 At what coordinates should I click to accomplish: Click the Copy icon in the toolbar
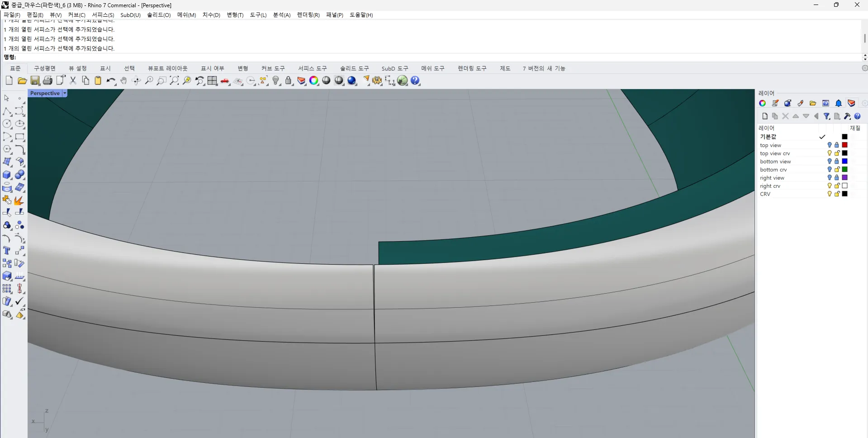tap(85, 81)
